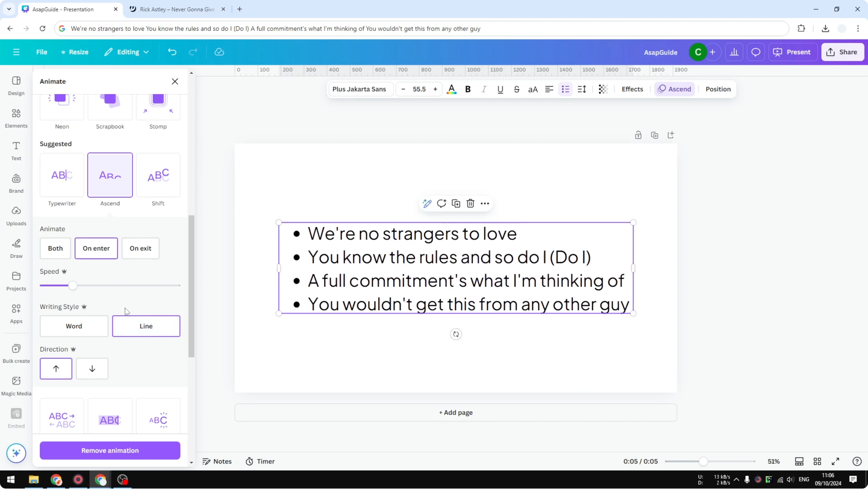Click the Ascend animation toolbar button

(674, 89)
